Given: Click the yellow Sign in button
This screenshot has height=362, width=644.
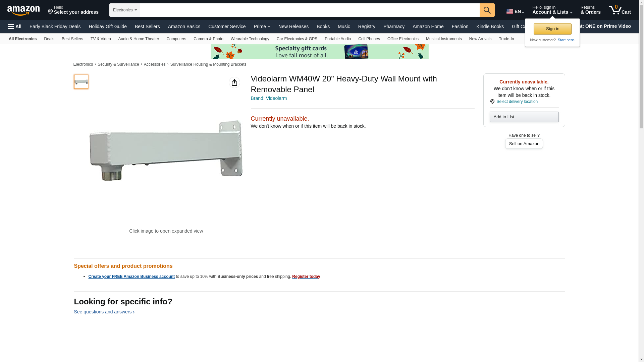Looking at the screenshot, I should pyautogui.click(x=552, y=29).
